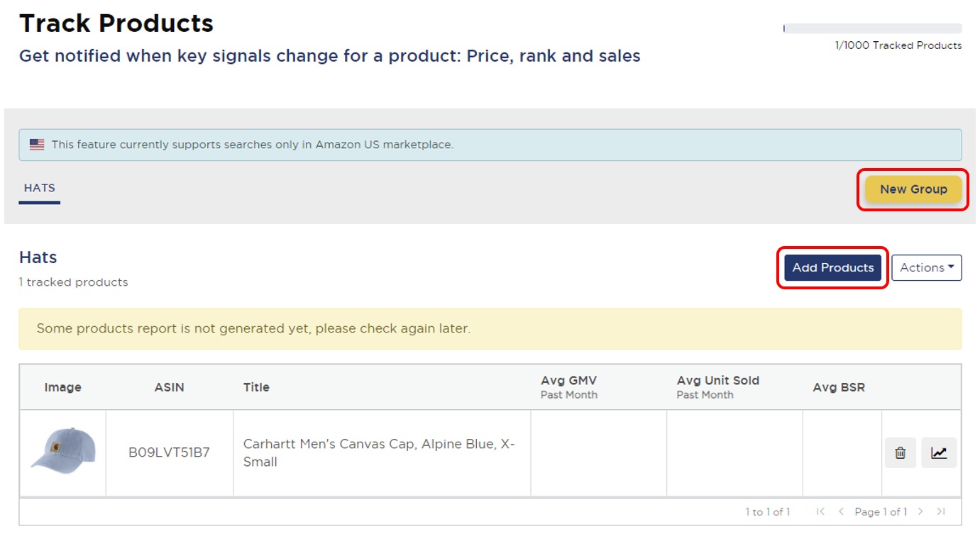
Task: Create a New Group
Action: [913, 189]
